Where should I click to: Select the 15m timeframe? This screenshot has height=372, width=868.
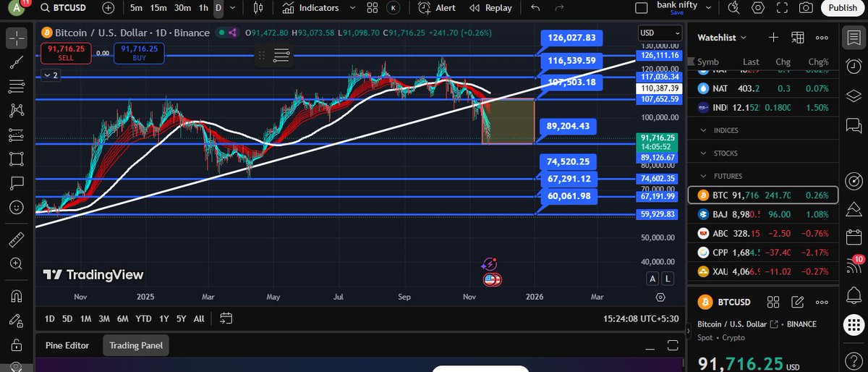pos(158,8)
